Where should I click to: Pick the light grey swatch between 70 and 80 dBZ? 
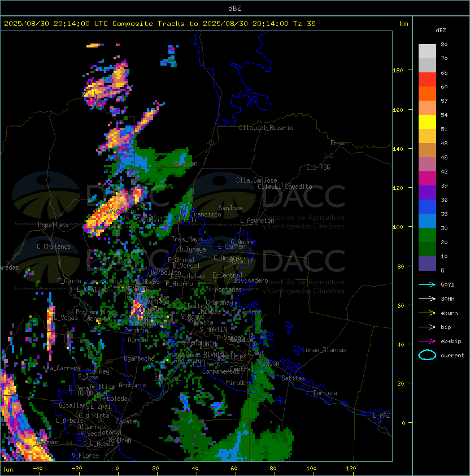pyautogui.click(x=427, y=51)
